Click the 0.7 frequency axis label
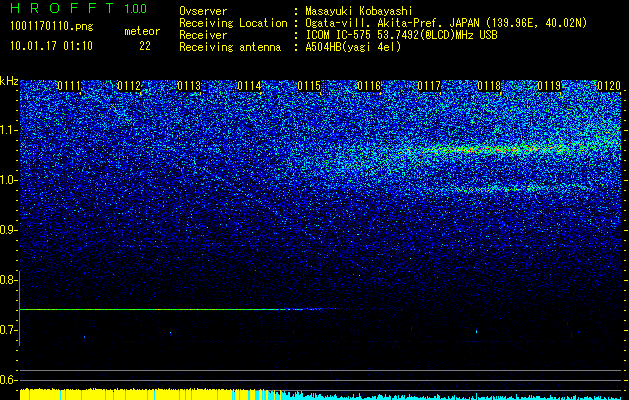 pyautogui.click(x=9, y=330)
